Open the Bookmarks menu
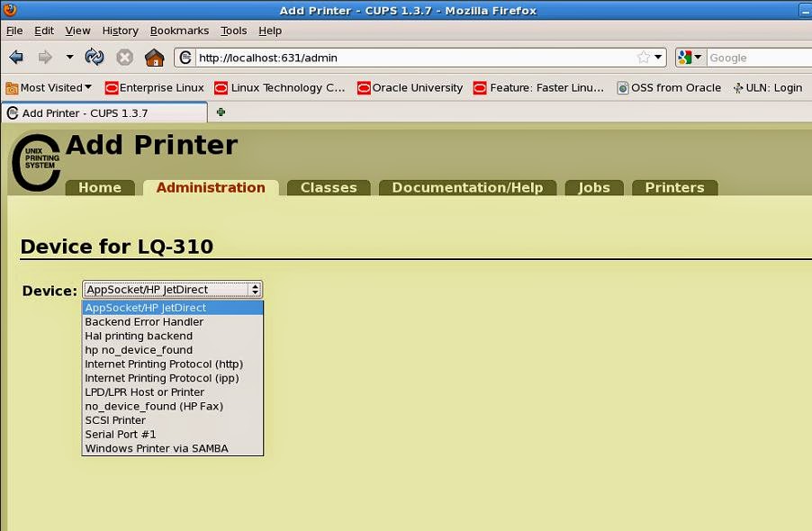 click(179, 30)
